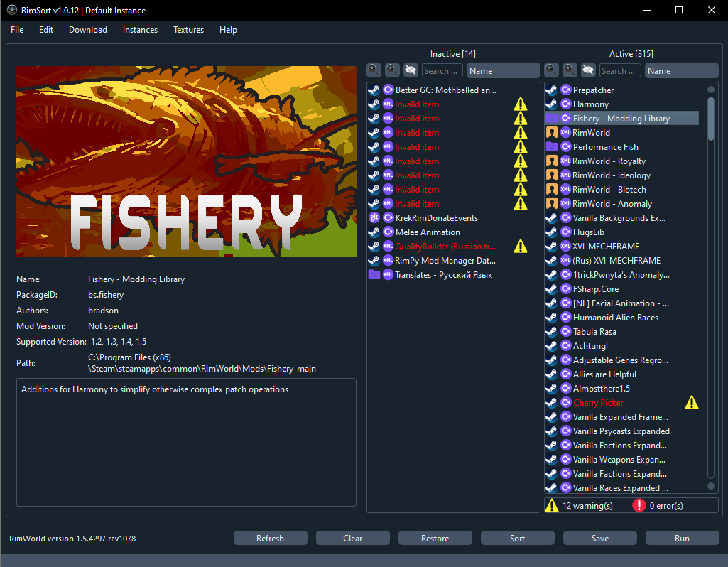Launch the game with Run button
The image size is (728, 567).
pos(682,538)
